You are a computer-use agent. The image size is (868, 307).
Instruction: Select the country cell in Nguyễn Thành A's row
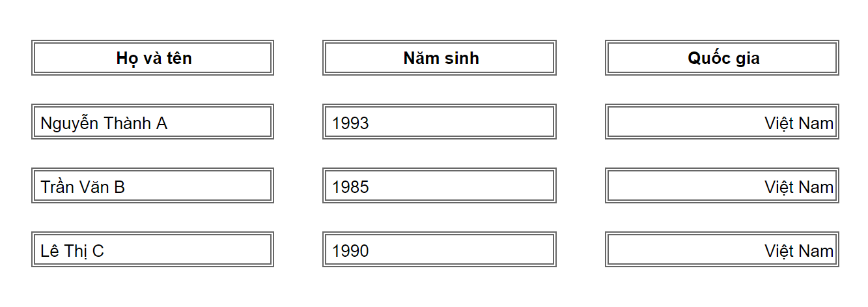(721, 122)
